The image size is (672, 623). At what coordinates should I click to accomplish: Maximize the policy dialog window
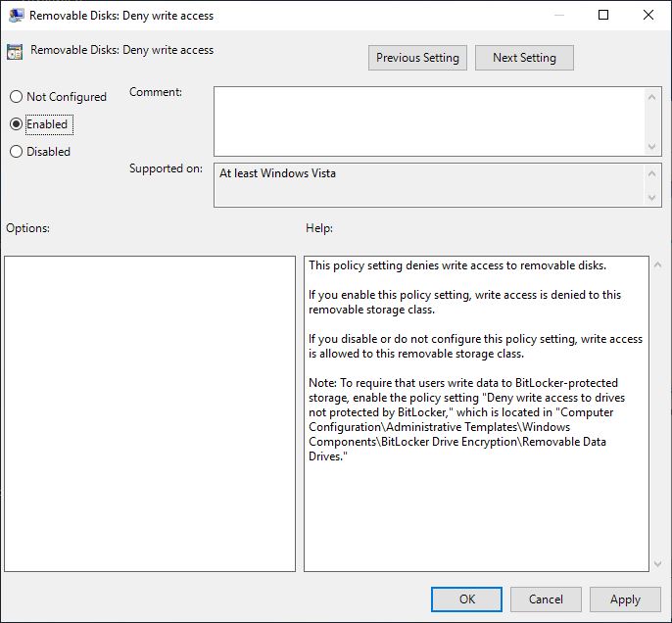603,15
